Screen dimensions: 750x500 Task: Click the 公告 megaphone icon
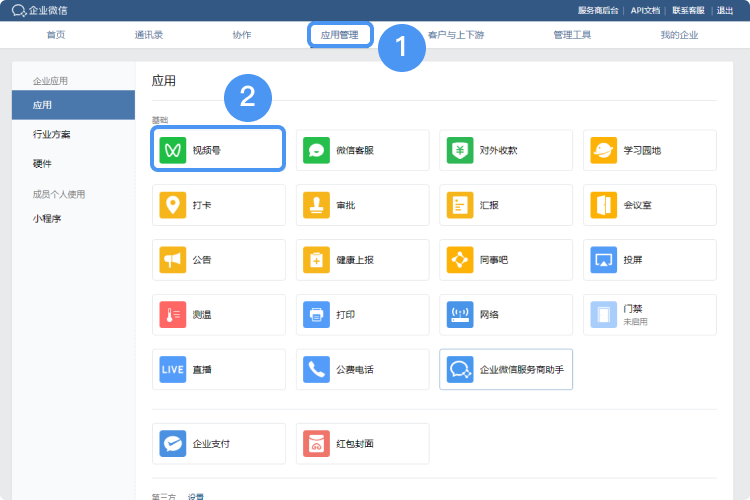coord(173,260)
